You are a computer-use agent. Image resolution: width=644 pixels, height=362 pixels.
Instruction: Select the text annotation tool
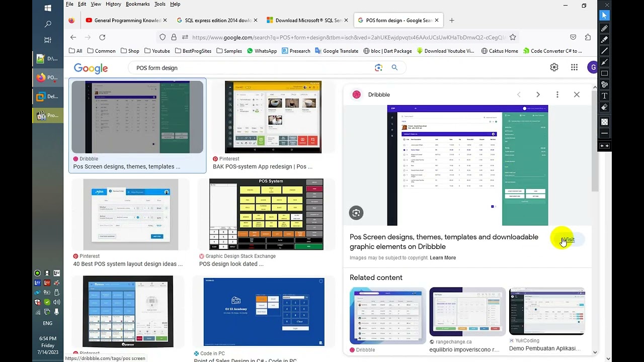[x=604, y=96]
